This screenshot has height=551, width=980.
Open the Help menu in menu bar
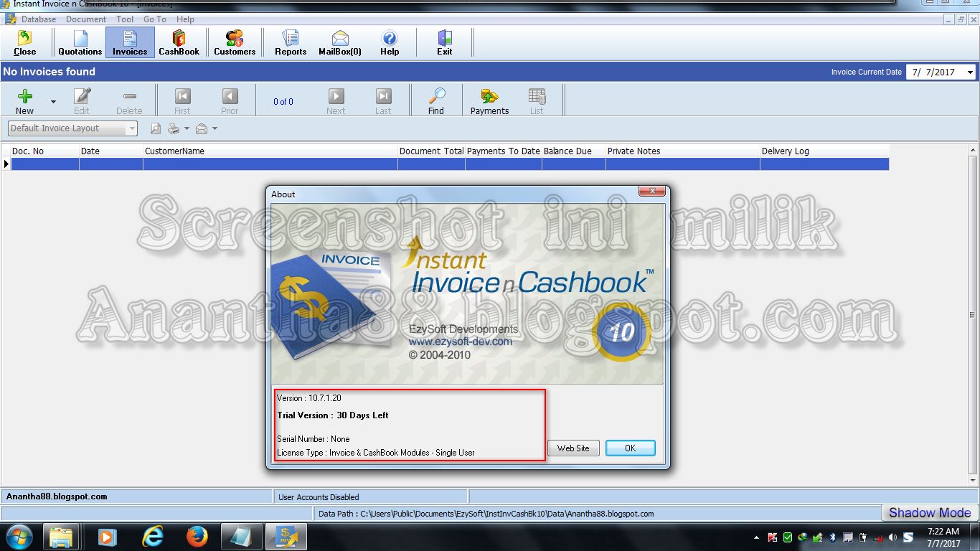[185, 19]
